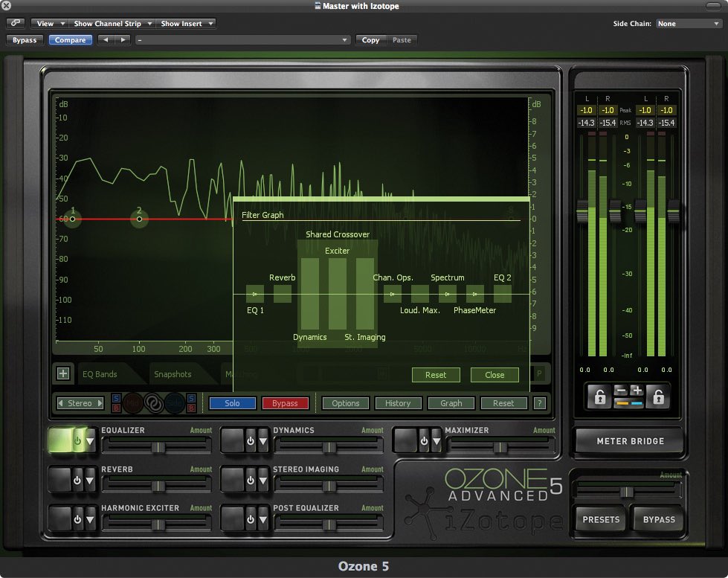This screenshot has height=578, width=728.
Task: Open Dynamics presets arrow menu
Action: tap(263, 441)
